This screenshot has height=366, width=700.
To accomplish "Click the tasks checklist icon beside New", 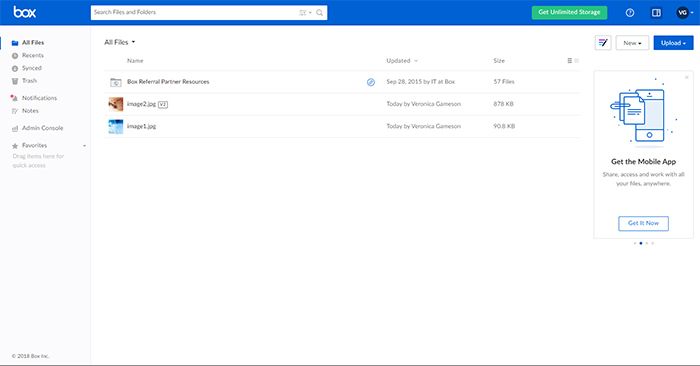I will (603, 43).
